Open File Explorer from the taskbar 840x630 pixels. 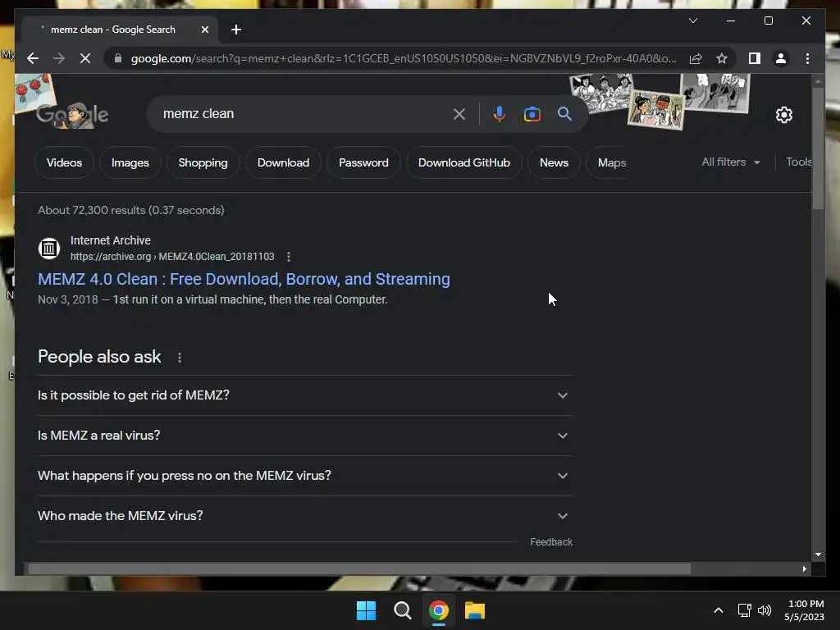pos(475,610)
